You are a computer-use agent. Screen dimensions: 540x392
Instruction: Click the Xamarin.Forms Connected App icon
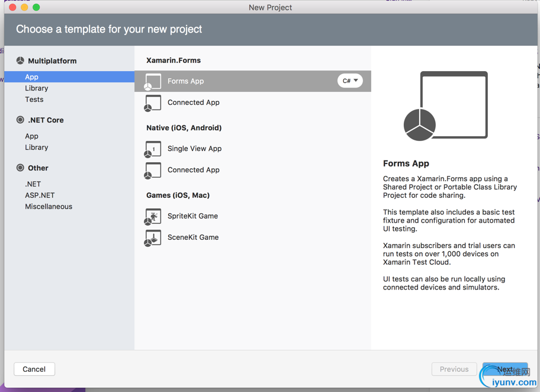click(x=153, y=103)
